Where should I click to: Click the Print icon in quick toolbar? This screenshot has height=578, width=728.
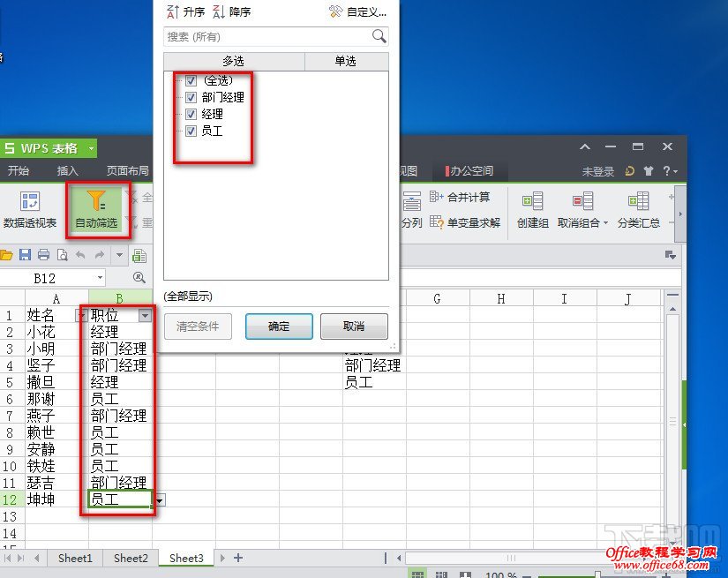click(43, 254)
